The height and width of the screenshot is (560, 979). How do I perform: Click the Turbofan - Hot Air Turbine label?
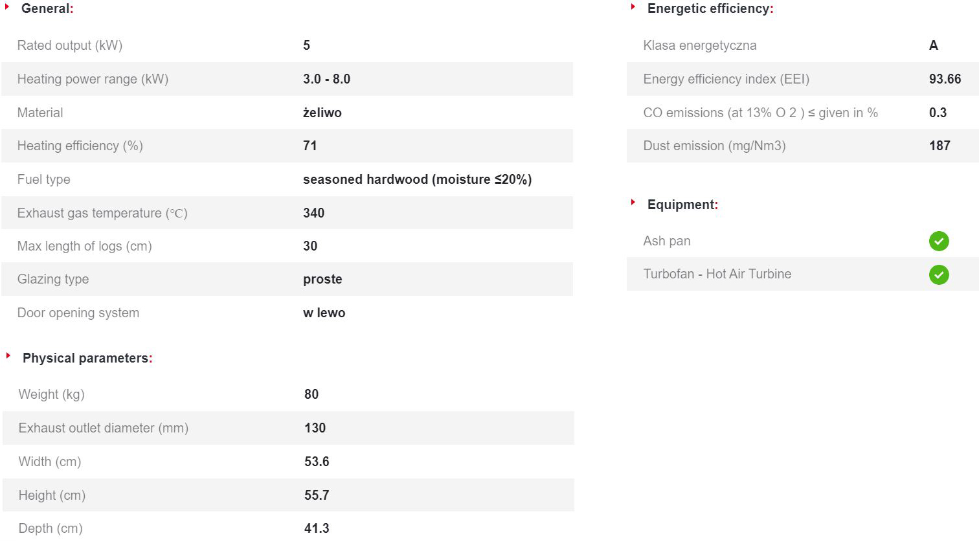click(717, 274)
